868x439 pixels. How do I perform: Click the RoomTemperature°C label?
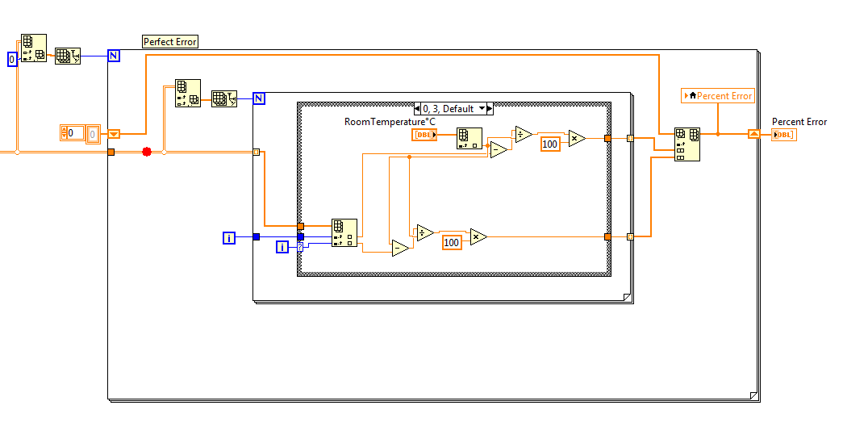[x=390, y=121]
